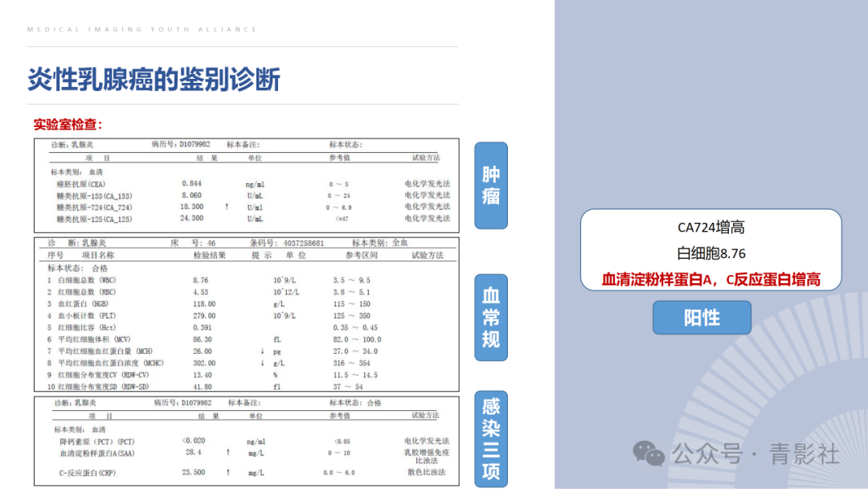The height and width of the screenshot is (489, 868).
Task: Click the 床号: 46 text
Action: (193, 243)
